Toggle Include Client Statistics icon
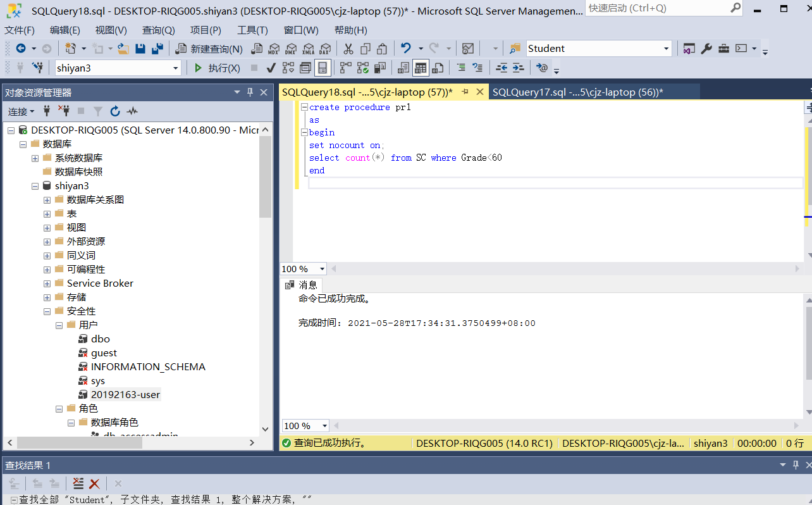The width and height of the screenshot is (812, 505). (x=379, y=68)
